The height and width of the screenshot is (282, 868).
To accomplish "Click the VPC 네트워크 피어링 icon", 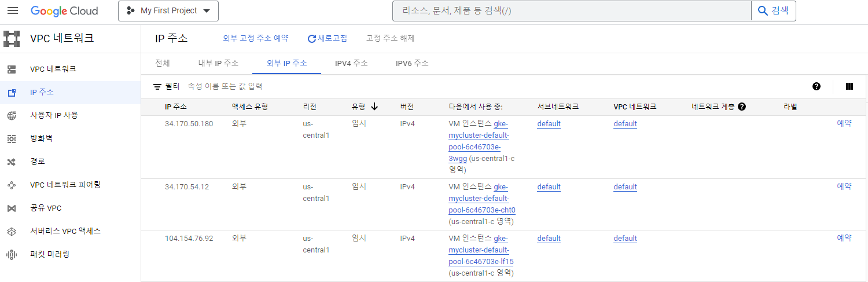I will pyautogui.click(x=11, y=185).
